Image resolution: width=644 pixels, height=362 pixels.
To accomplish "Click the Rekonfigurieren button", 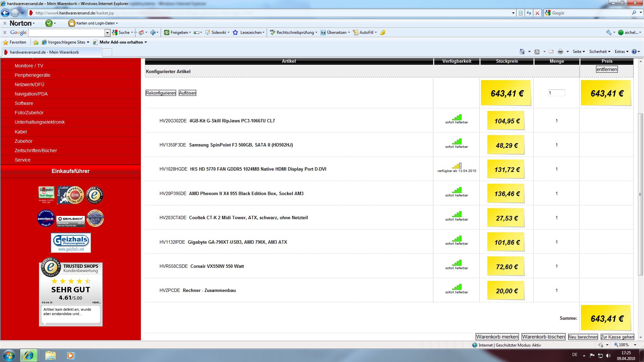I will (x=161, y=93).
